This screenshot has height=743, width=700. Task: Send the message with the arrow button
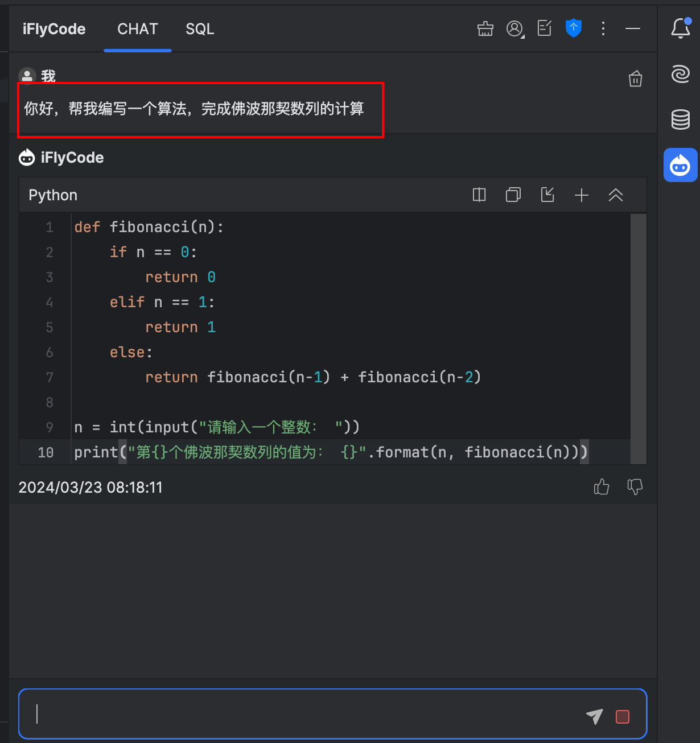pyautogui.click(x=594, y=717)
